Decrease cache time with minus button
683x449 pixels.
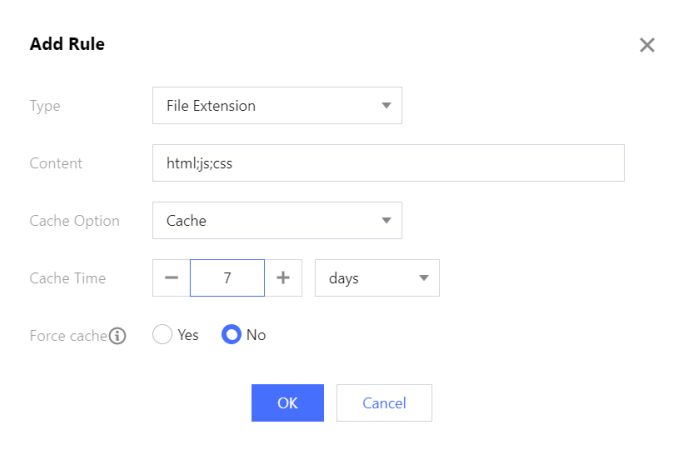pos(171,278)
